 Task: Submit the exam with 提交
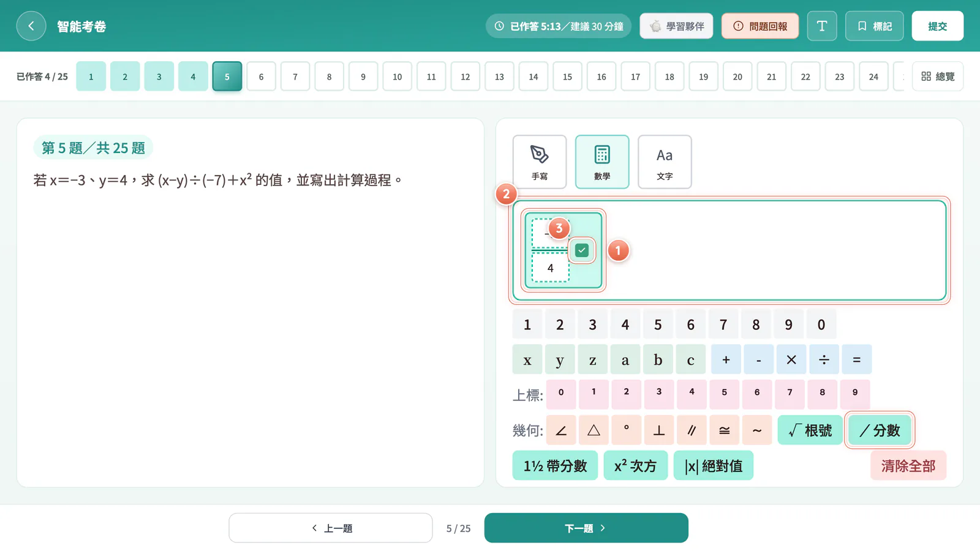click(x=938, y=26)
